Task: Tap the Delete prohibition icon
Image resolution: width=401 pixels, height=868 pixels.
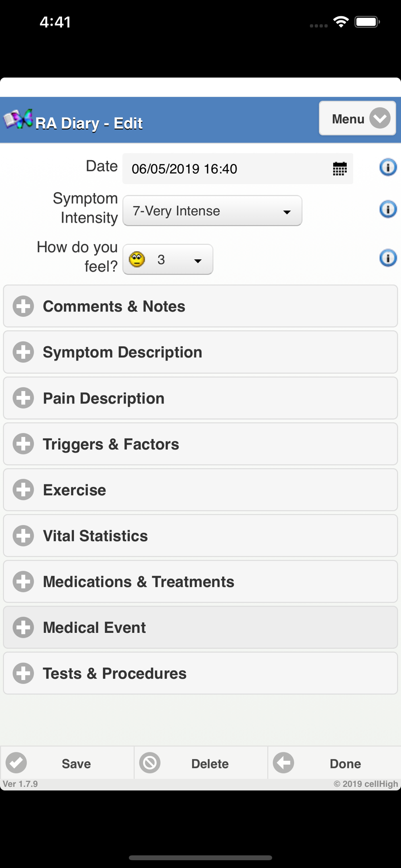Action: point(150,763)
